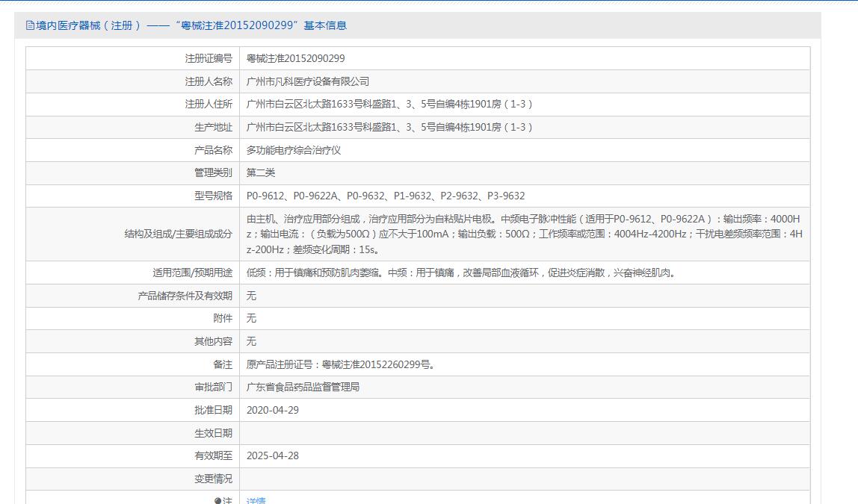
Task: Click the 生效日期 label
Action: (x=214, y=433)
